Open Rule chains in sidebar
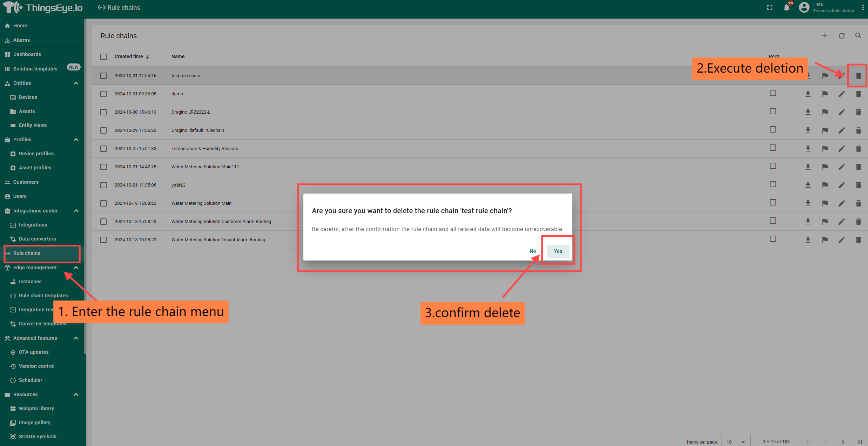The image size is (868, 446). (27, 253)
